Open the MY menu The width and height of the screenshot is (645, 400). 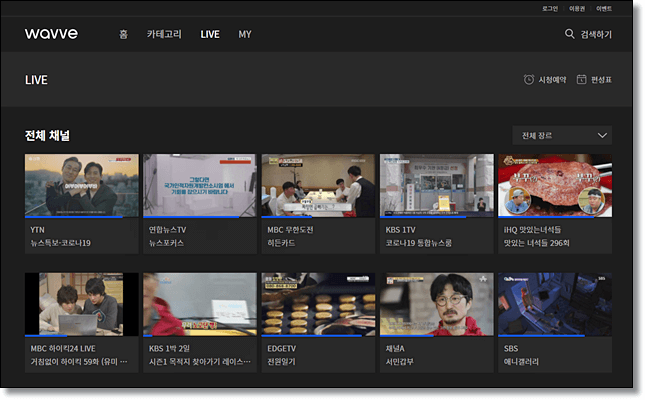coord(245,34)
